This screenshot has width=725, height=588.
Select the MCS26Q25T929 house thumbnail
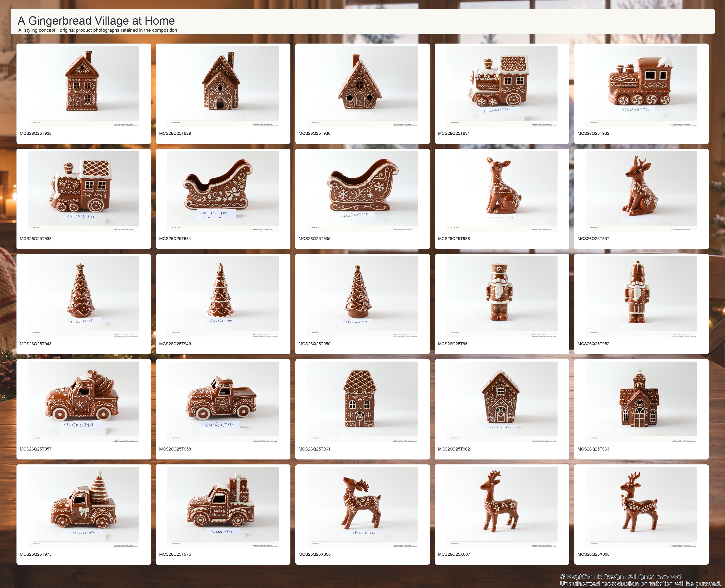(x=223, y=86)
